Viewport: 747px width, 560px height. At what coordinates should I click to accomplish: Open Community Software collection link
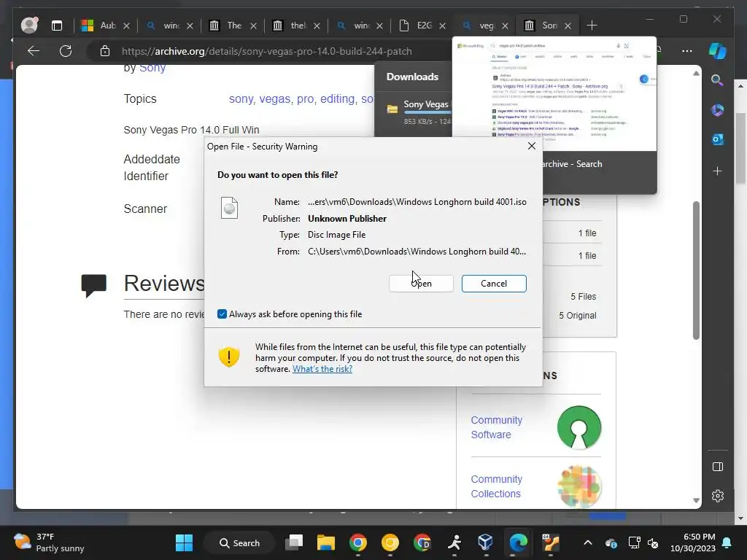pos(496,427)
